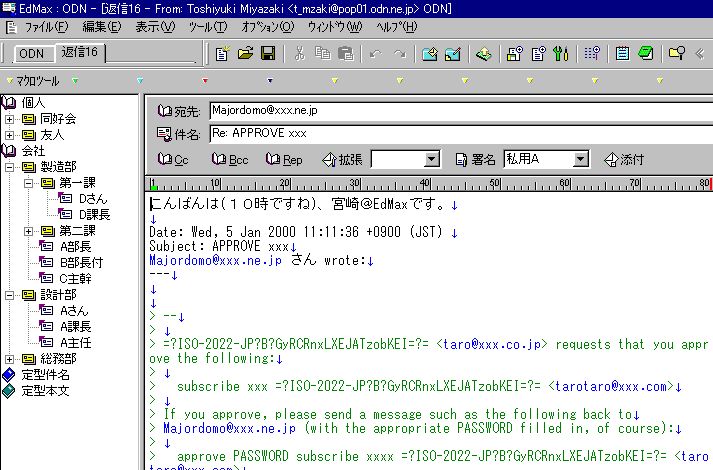Viewport: 713px width, 470px height.
Task: Click the 会社 address book icon
Action: pos(9,150)
